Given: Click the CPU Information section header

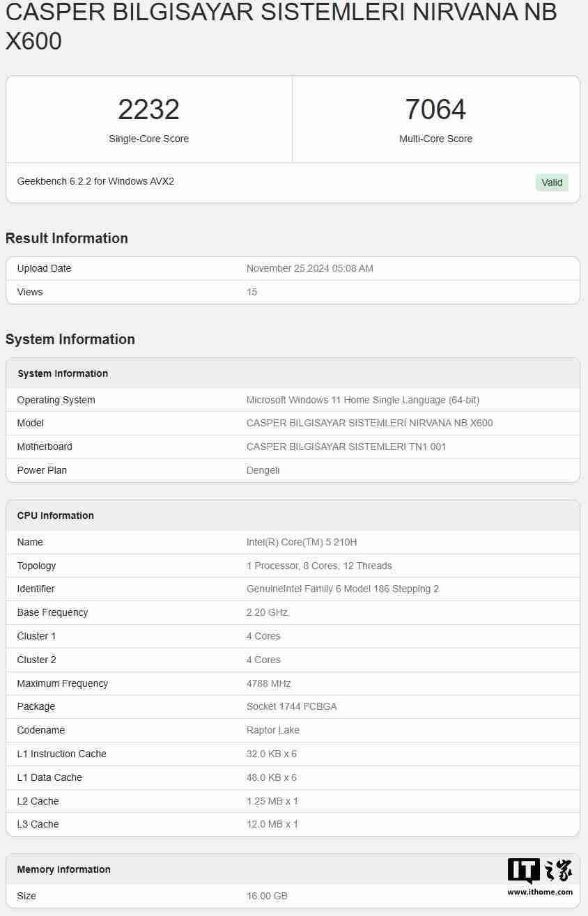Looking at the screenshot, I should pyautogui.click(x=55, y=515).
